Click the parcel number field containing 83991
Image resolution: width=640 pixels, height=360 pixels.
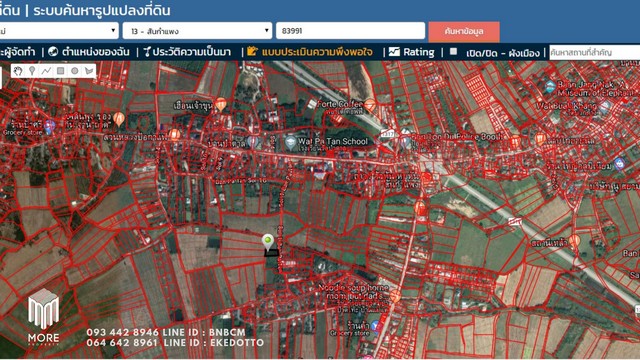tap(351, 31)
